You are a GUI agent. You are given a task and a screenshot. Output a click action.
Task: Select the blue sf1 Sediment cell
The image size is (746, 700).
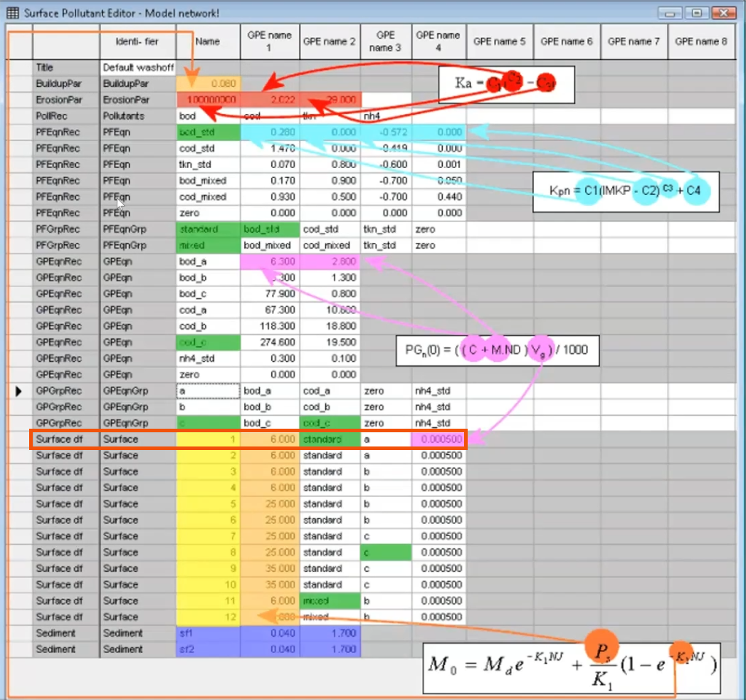pos(208,632)
